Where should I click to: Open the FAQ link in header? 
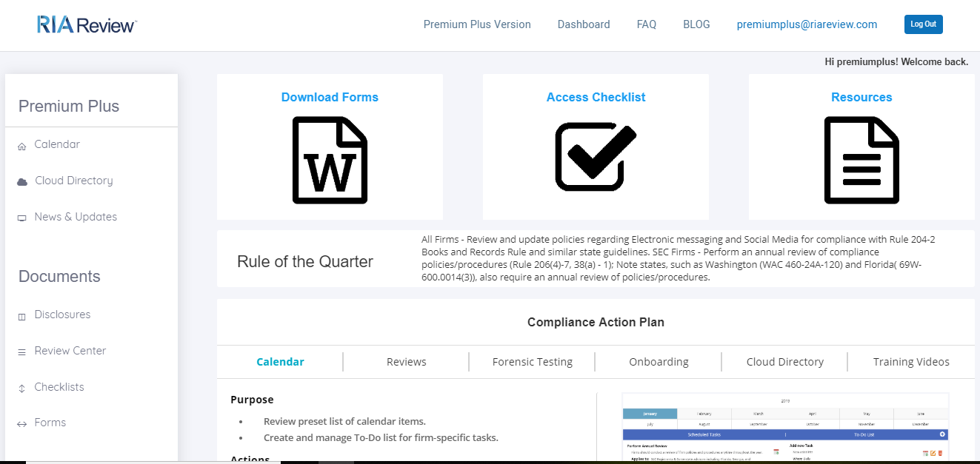[647, 24]
